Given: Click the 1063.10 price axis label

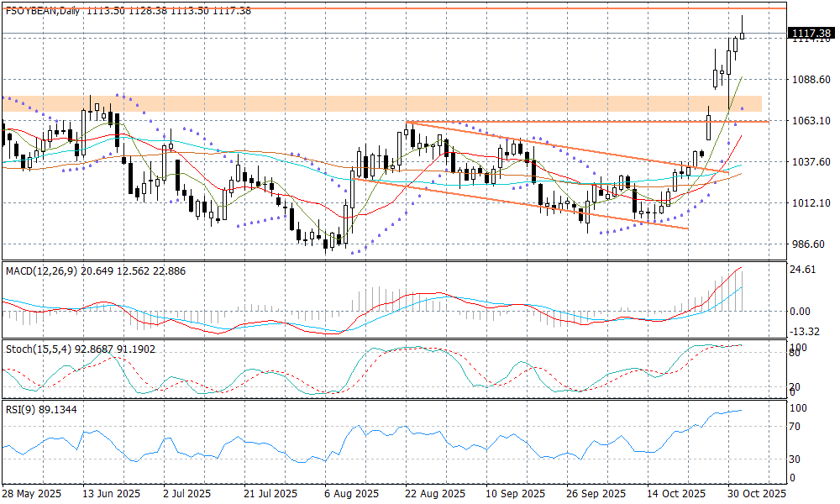Looking at the screenshot, I should (x=811, y=121).
